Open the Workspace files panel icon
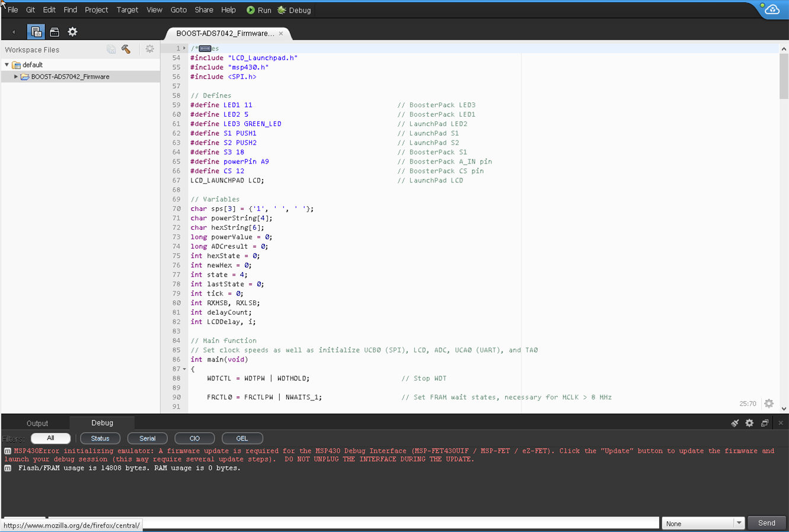The image size is (789, 532). click(x=36, y=32)
